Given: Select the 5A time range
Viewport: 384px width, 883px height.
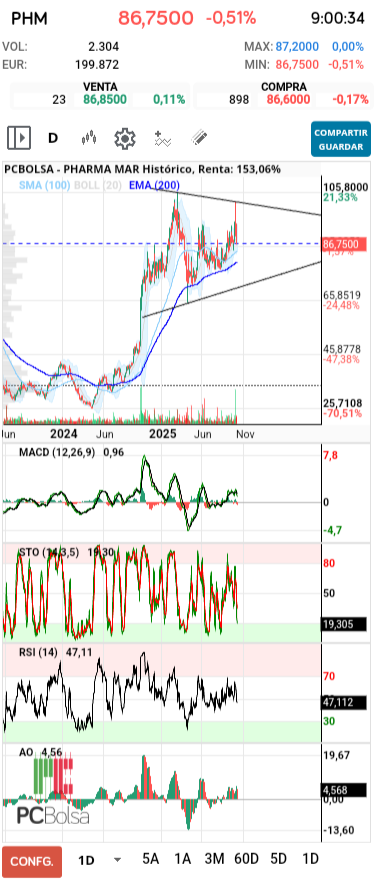Looking at the screenshot, I should [150, 859].
